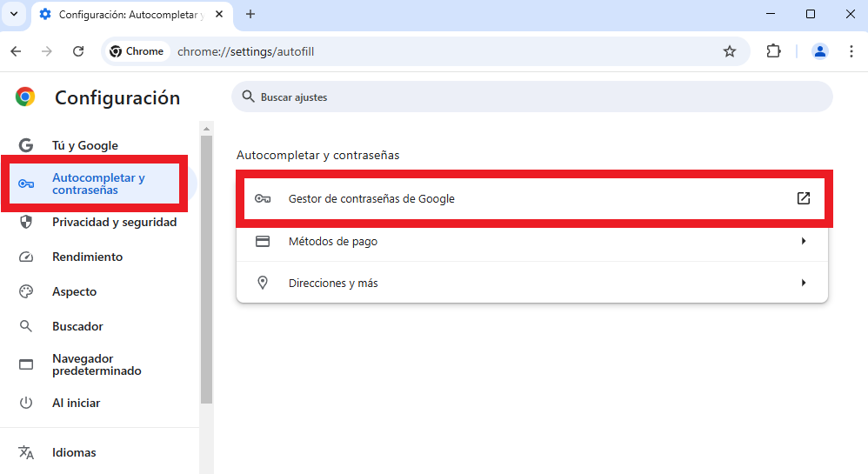Open the tab search dropdown arrow

[14, 14]
